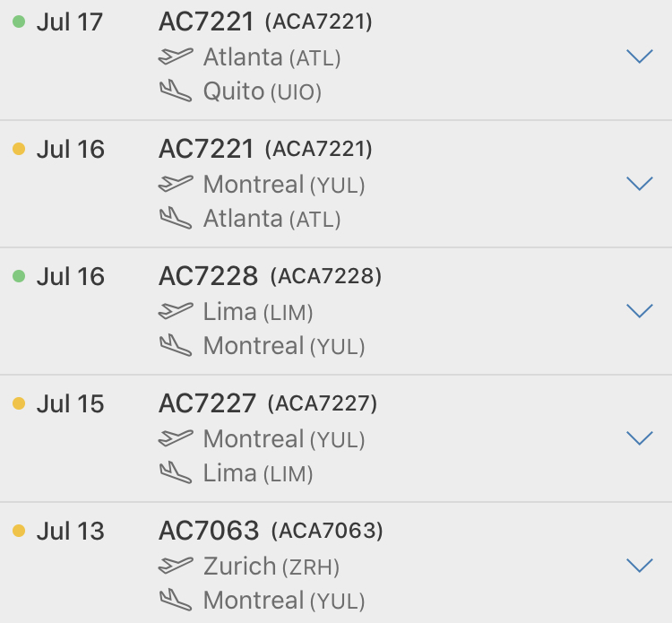Click the Jul 15 date label
This screenshot has width=672, height=623.
pyautogui.click(x=70, y=403)
